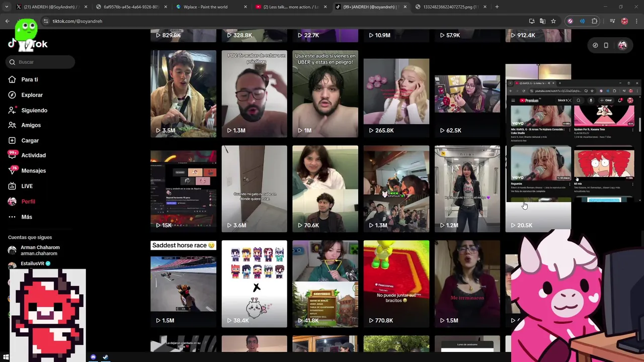
Task: Open the cat door video with 3.6M views
Action: click(x=254, y=189)
